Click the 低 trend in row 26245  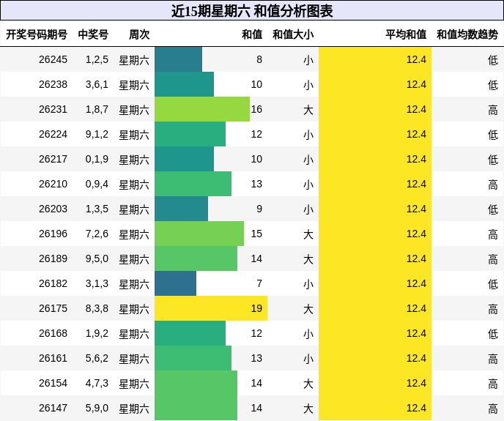pyautogui.click(x=493, y=60)
